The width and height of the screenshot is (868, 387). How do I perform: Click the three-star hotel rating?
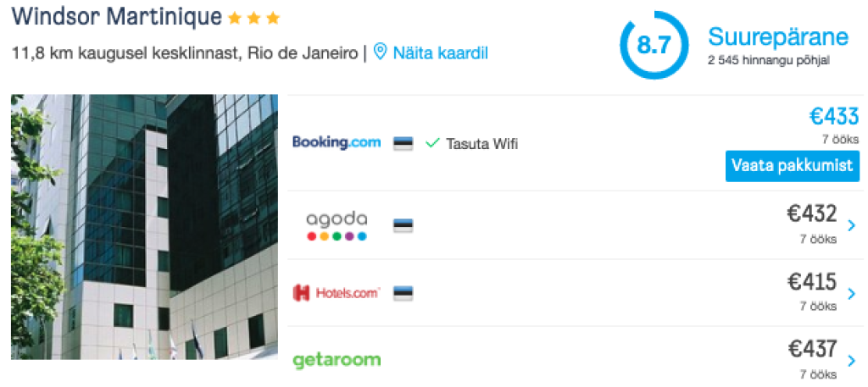click(x=253, y=18)
